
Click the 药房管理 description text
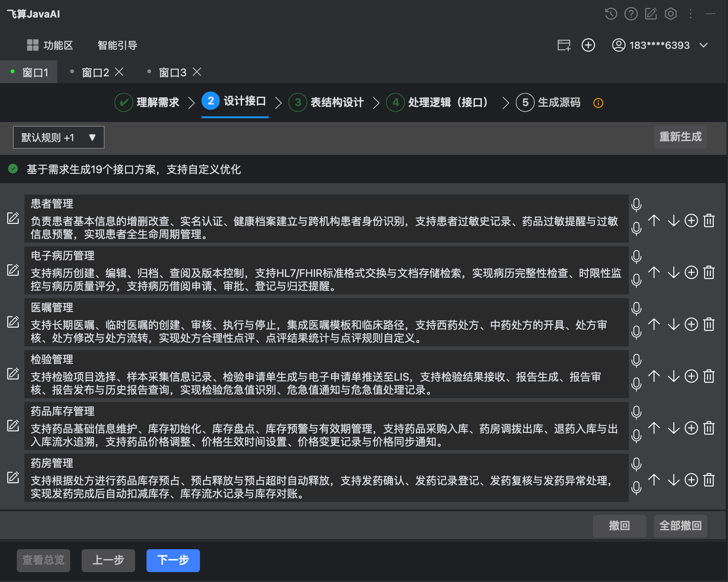(x=321, y=487)
